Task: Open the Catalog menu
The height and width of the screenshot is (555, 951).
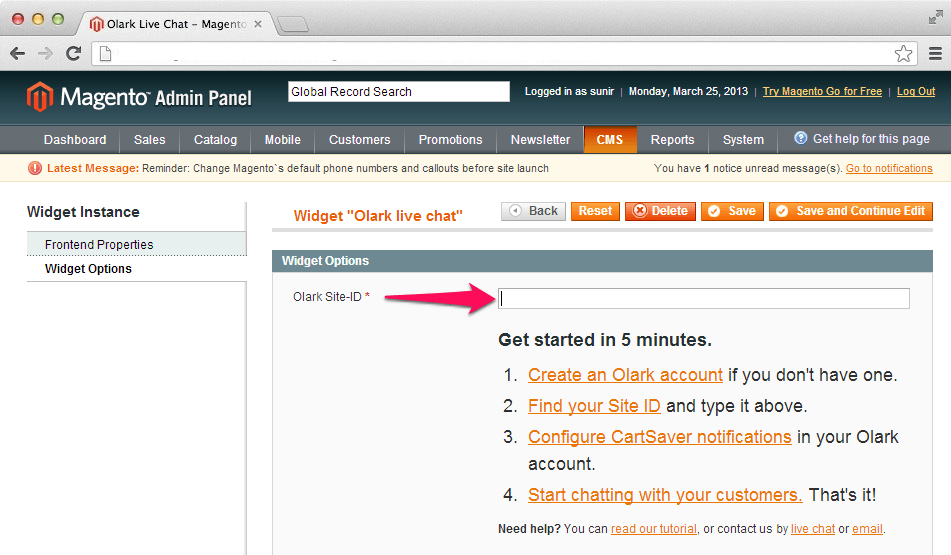Action: pyautogui.click(x=215, y=140)
